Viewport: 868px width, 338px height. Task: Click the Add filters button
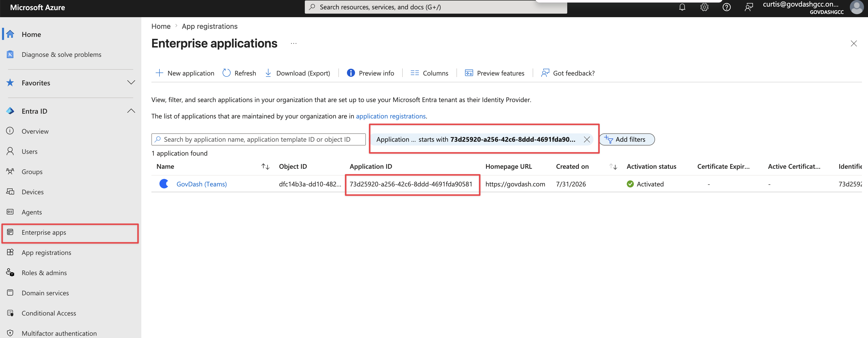tap(627, 139)
